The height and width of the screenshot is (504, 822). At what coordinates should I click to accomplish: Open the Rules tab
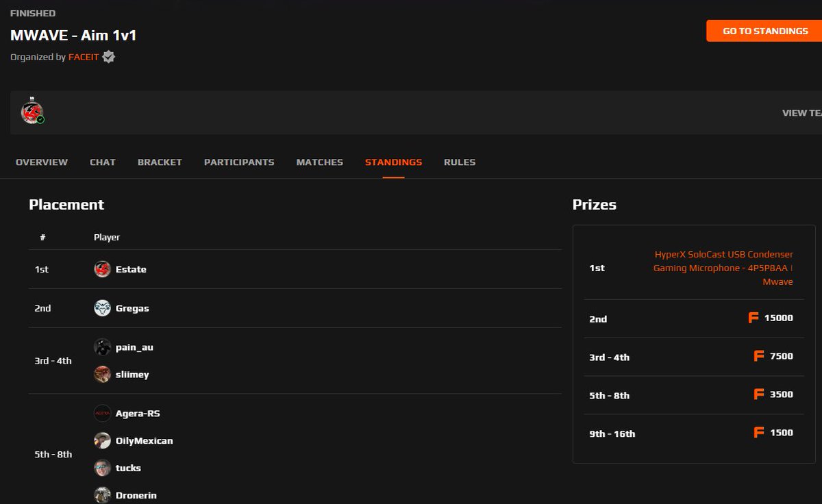point(460,162)
